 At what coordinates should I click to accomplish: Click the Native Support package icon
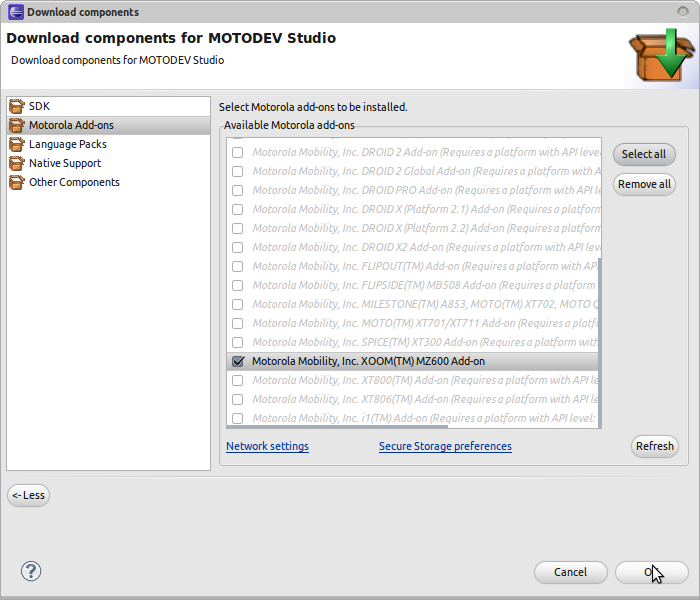pyautogui.click(x=17, y=163)
